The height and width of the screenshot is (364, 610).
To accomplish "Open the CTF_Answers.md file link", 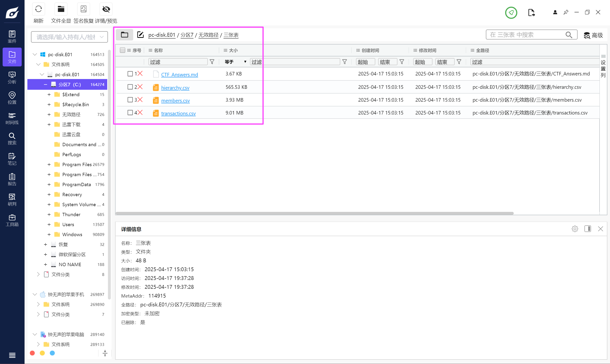I will click(x=179, y=75).
